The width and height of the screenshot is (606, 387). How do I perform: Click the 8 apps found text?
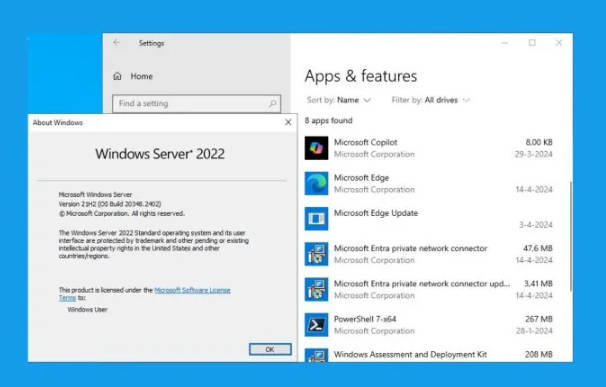(x=329, y=121)
